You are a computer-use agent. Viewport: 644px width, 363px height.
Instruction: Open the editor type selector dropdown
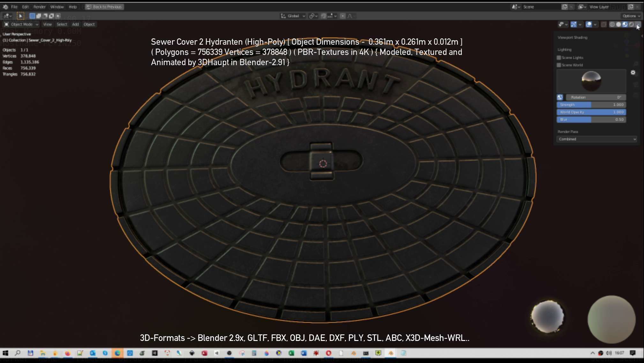coord(7,16)
